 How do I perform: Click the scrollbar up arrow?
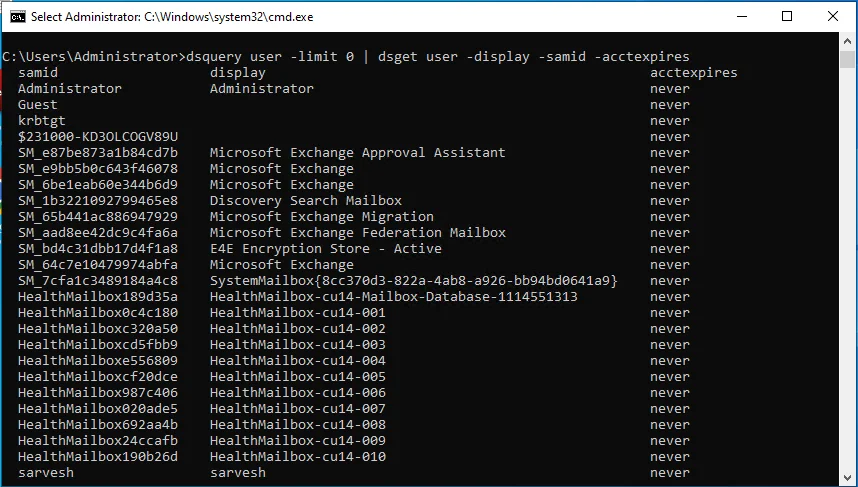848,41
